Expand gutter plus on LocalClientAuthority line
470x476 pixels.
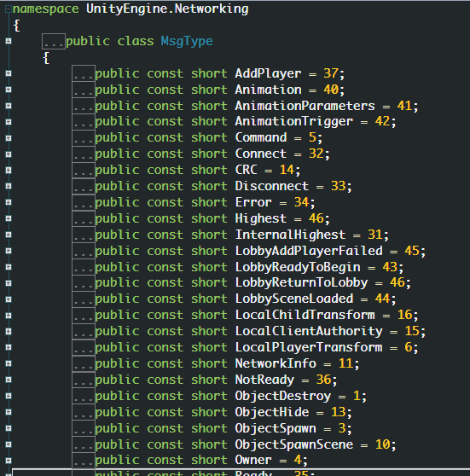point(9,331)
